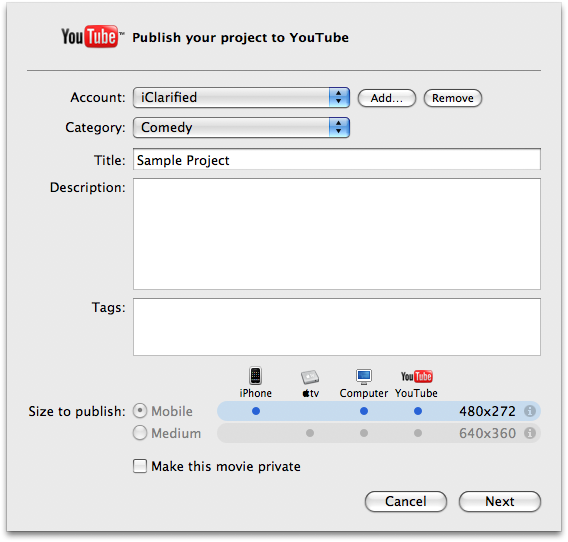Select the Medium size radio button
Image resolution: width=568 pixels, height=542 pixels.
[140, 433]
